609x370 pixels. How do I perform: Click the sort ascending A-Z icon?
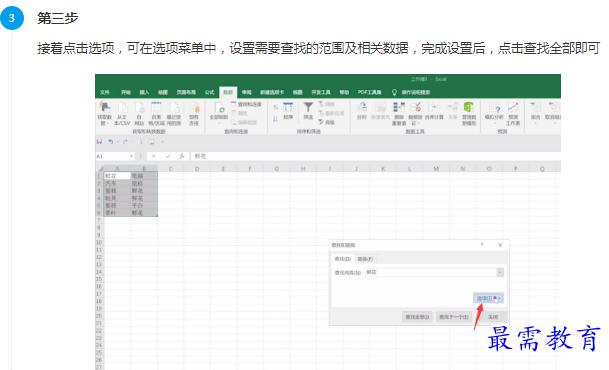(275, 107)
